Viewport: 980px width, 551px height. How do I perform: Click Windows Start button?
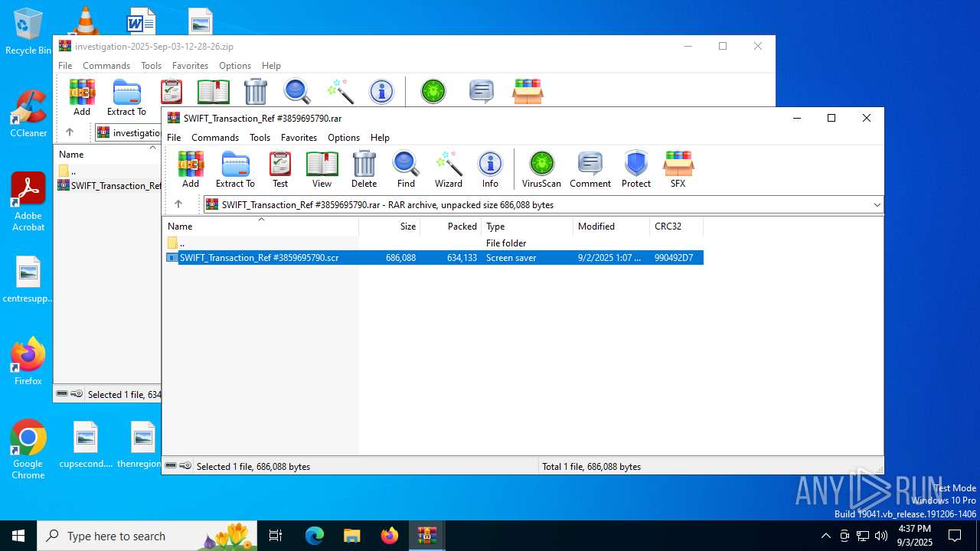[18, 536]
